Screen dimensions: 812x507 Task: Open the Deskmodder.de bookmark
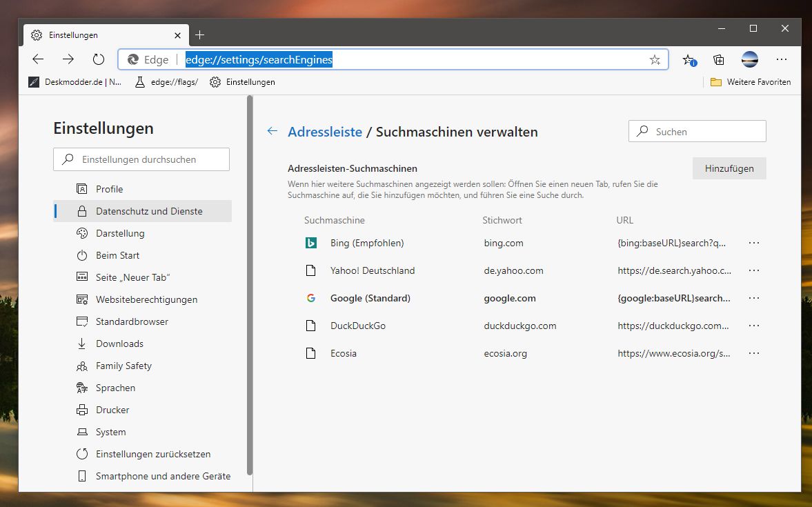75,82
